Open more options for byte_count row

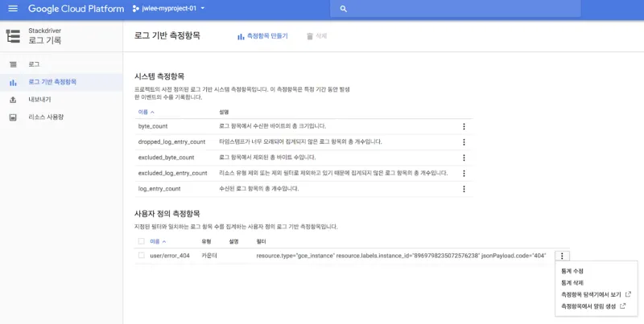point(464,126)
